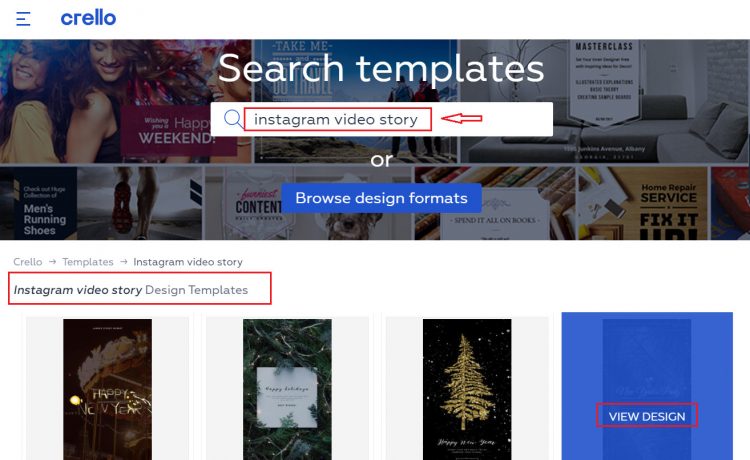The image size is (750, 460).
Task: Select the Instagram video story breadcrumb
Action: tap(188, 262)
